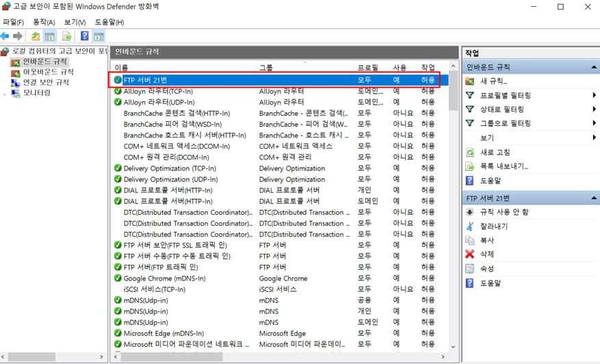Select the AllJoyn 라우터(UDP-In) rule row
The height and width of the screenshot is (364, 600).
(279, 102)
